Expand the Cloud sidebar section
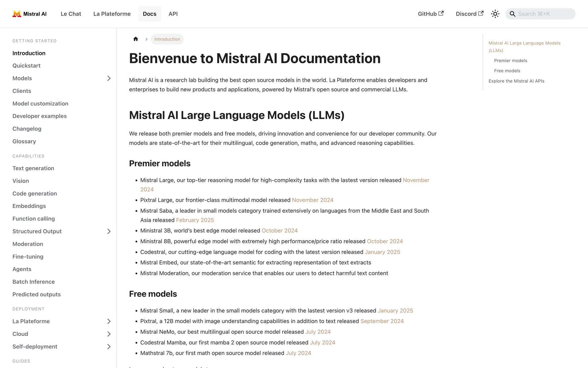 click(109, 334)
